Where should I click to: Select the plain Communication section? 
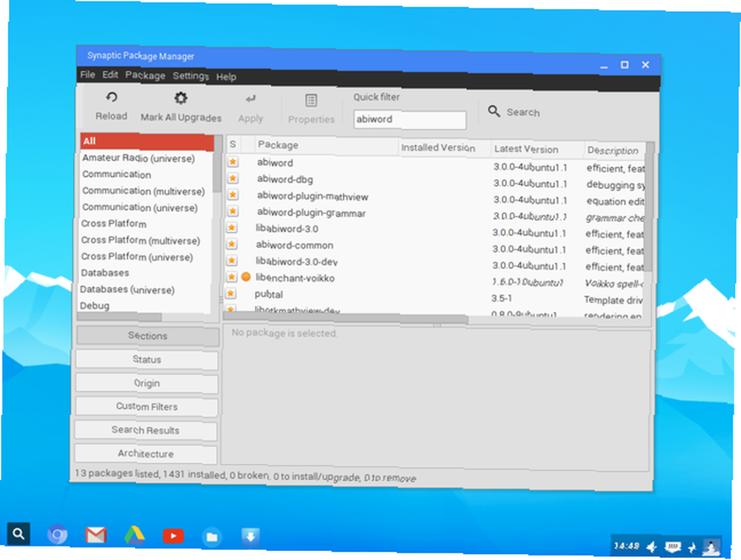pos(117,174)
